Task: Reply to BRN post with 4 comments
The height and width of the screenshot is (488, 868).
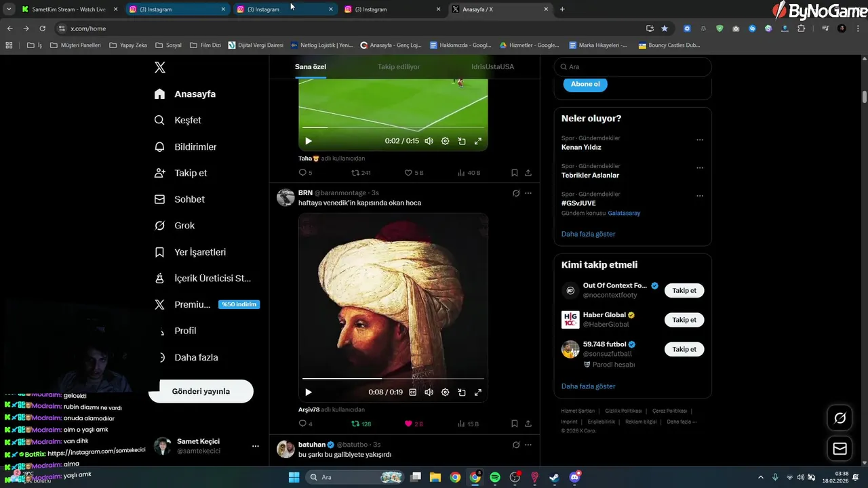Action: tap(306, 424)
